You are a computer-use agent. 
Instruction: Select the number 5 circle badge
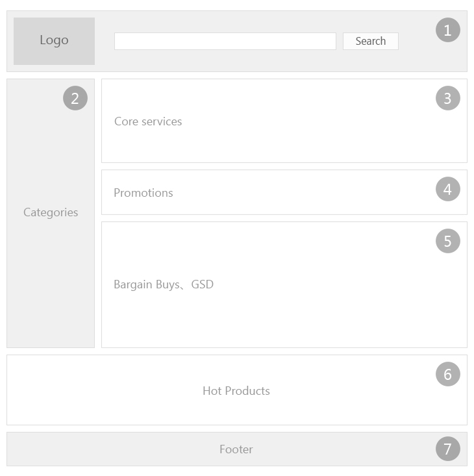pyautogui.click(x=447, y=241)
